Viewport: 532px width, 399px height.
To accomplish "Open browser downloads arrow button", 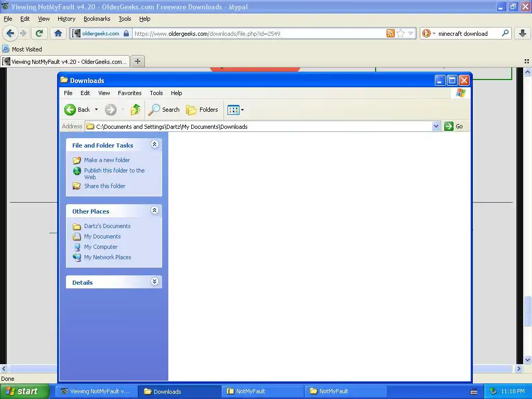I will 523,33.
